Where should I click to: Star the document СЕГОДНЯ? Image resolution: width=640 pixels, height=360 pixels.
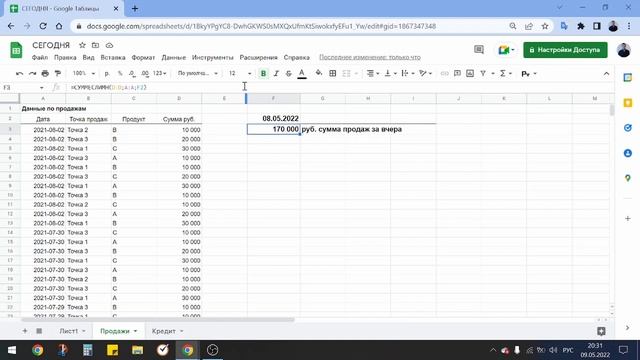pyautogui.click(x=82, y=45)
